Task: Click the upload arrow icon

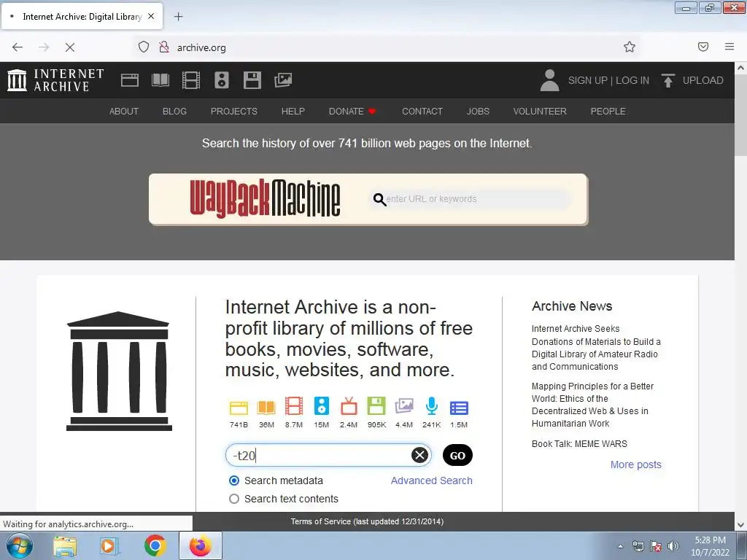Action: [668, 80]
